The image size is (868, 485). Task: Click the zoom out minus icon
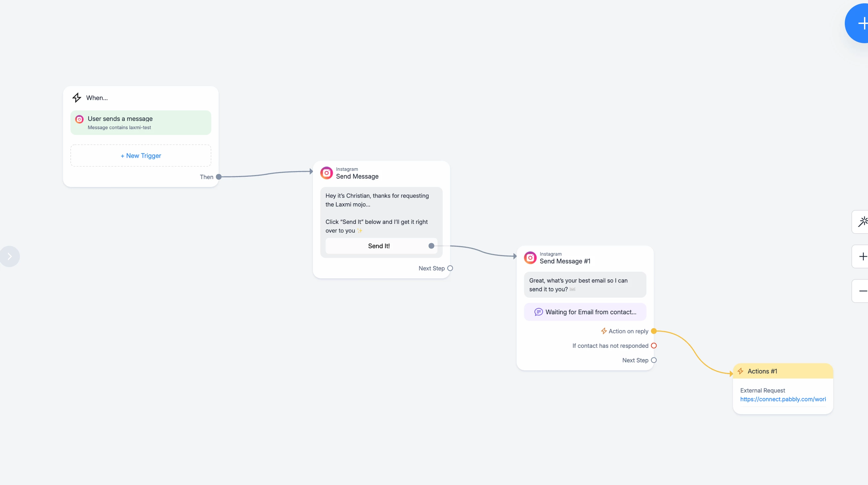coord(862,291)
